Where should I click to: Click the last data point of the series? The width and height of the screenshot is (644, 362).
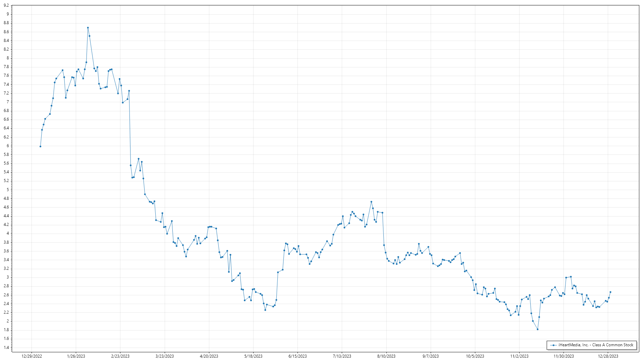pos(610,292)
